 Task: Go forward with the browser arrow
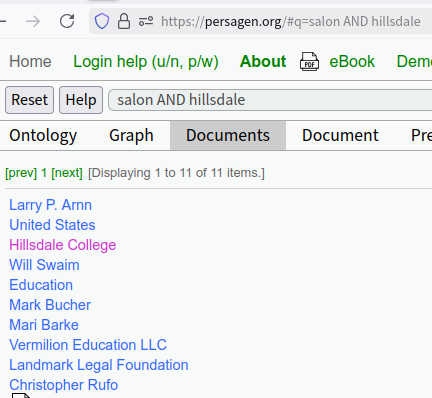click(33, 22)
